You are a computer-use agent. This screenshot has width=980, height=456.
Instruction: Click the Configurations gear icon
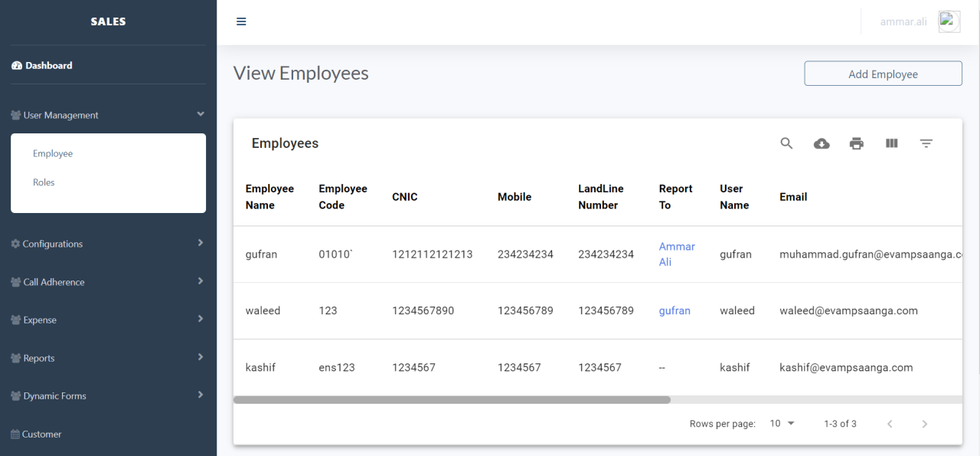[14, 243]
